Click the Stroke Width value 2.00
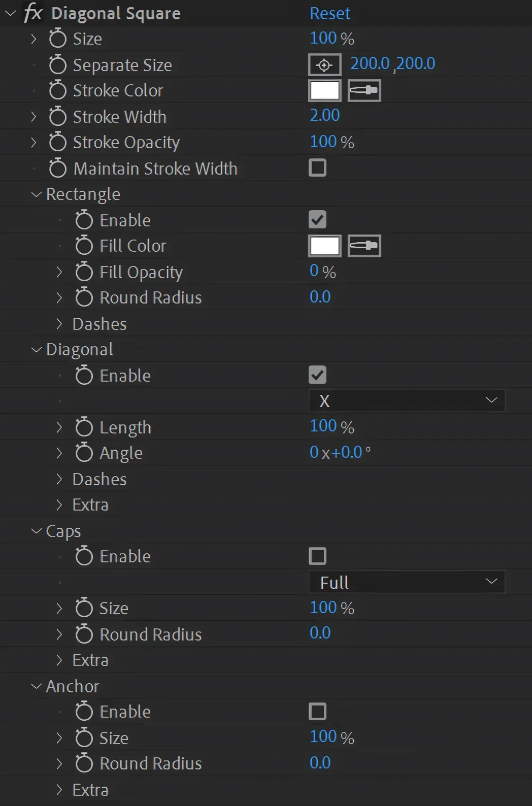 [325, 115]
